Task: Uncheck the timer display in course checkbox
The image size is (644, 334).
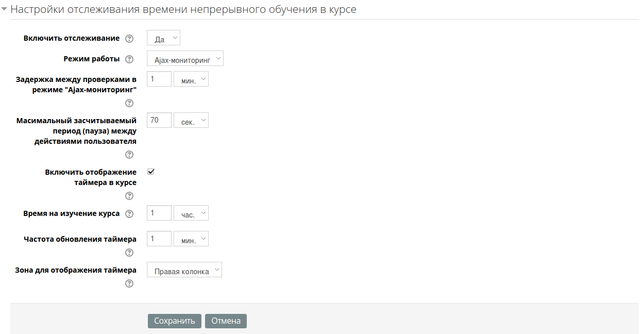Action: tap(151, 172)
